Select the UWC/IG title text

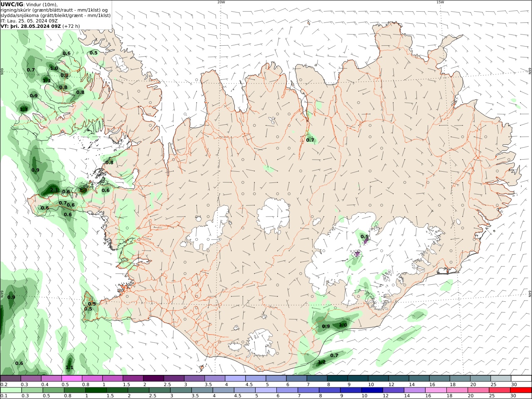tap(12, 4)
